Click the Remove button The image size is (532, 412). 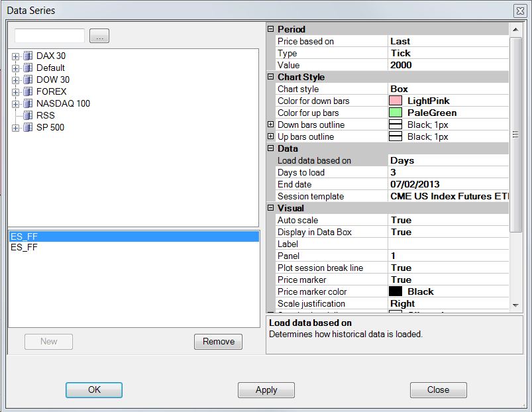point(218,342)
